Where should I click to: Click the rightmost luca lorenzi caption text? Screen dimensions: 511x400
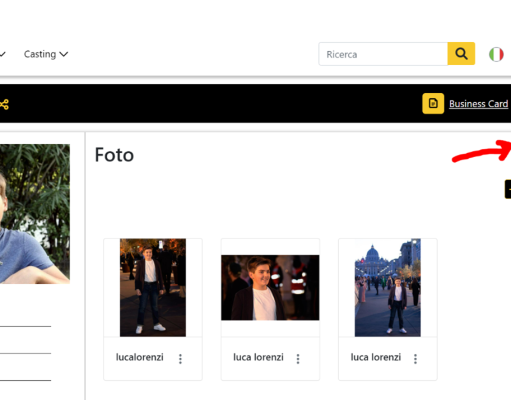click(x=376, y=357)
